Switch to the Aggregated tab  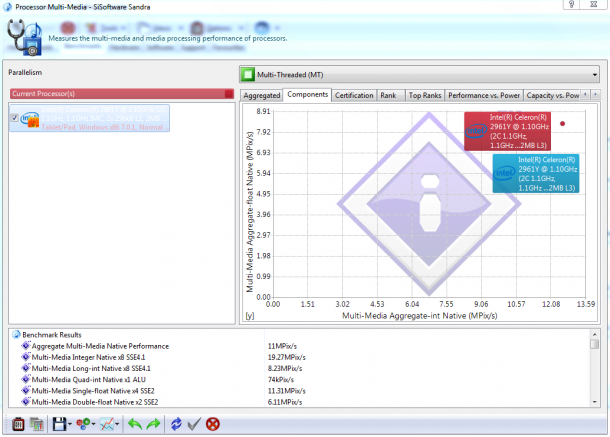click(262, 95)
